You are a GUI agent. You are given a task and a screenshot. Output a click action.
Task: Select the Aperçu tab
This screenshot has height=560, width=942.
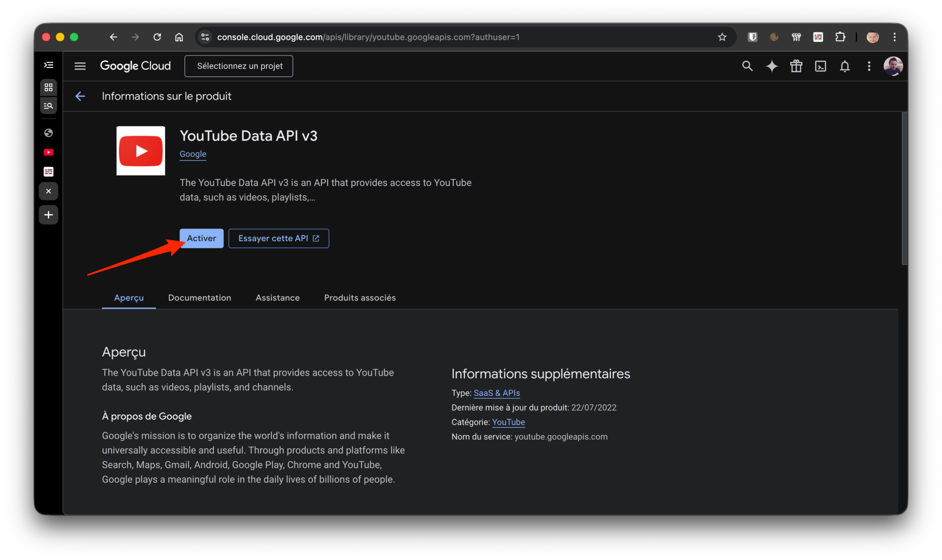(129, 298)
